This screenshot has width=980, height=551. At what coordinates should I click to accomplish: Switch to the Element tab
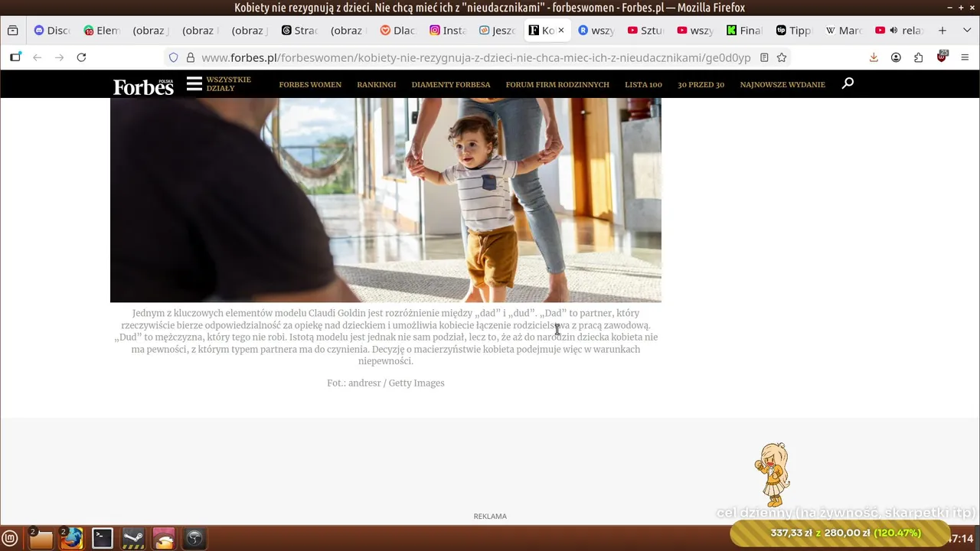(x=102, y=31)
